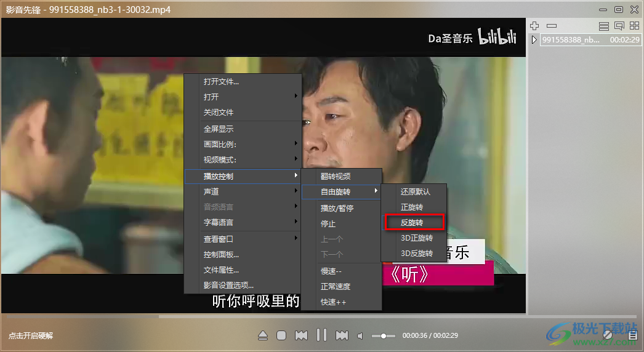
Task: Mute the speaker volume icon
Action: (361, 336)
